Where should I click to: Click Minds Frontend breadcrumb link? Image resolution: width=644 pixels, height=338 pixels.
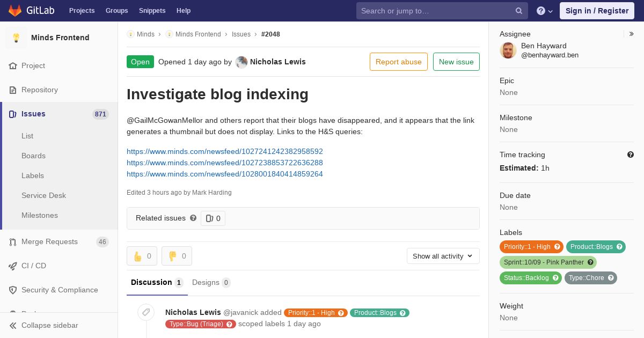[x=198, y=34]
